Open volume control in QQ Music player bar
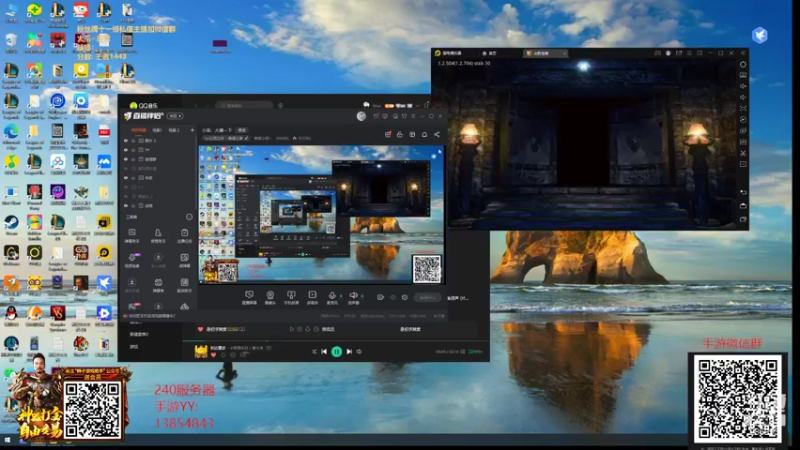The width and height of the screenshot is (800, 450). click(359, 351)
